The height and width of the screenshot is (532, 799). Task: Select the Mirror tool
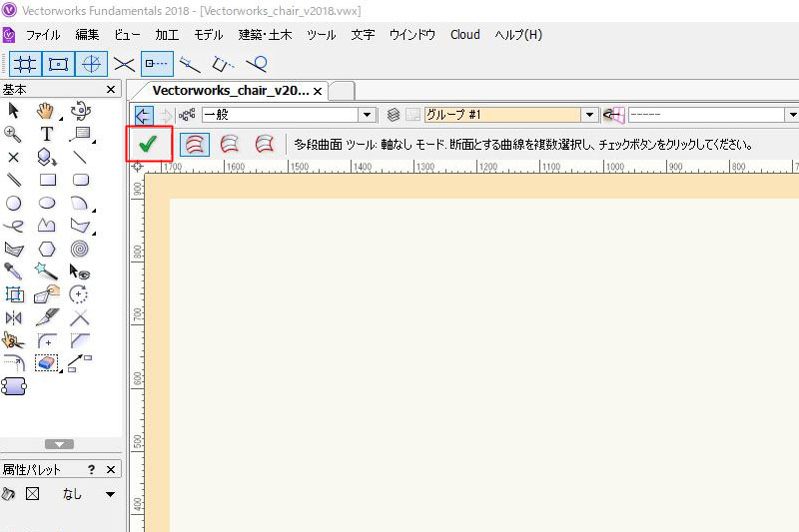tap(14, 318)
